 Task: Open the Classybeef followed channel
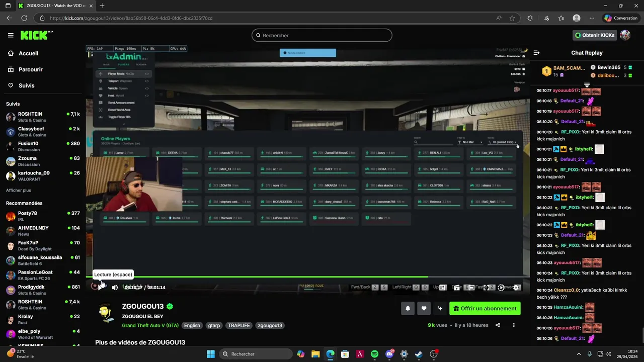[43, 132]
